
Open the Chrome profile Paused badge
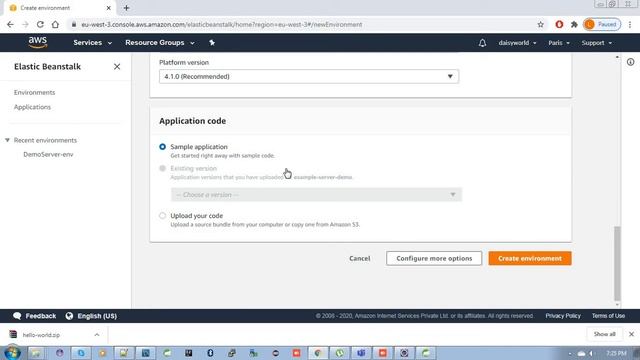pos(602,24)
